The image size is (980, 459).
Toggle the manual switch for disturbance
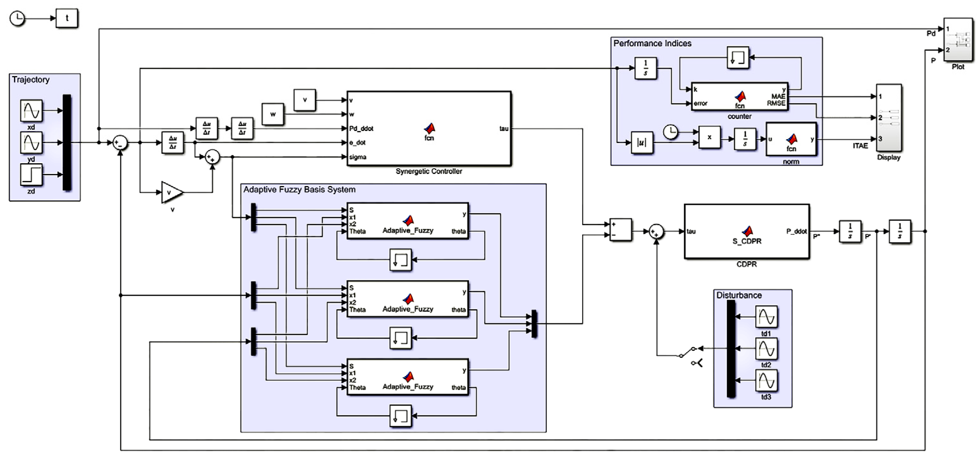click(x=688, y=352)
